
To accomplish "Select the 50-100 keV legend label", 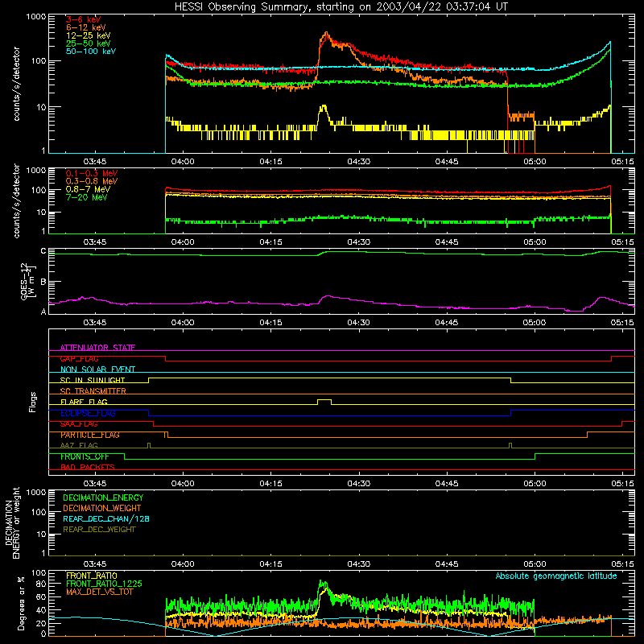I will click(91, 52).
